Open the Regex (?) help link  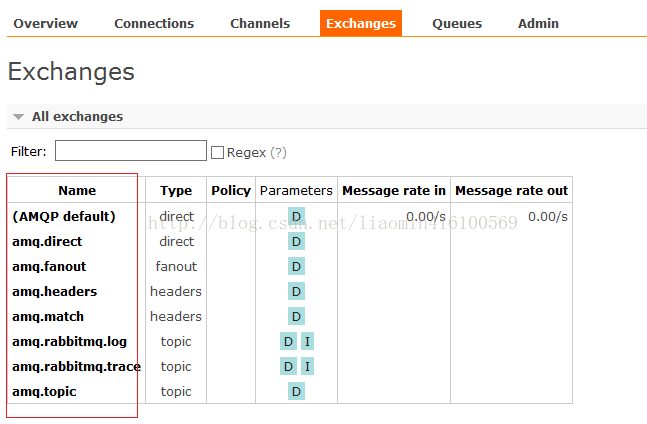pyautogui.click(x=279, y=153)
